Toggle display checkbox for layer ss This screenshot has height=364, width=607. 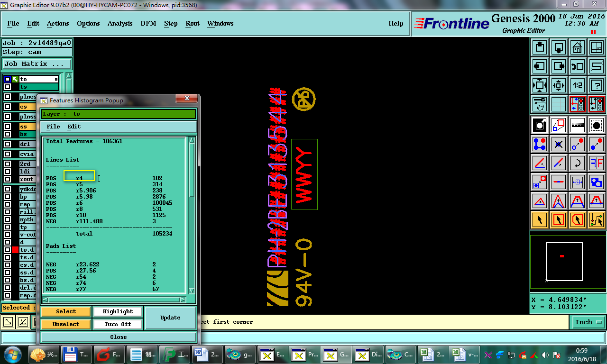[7, 127]
